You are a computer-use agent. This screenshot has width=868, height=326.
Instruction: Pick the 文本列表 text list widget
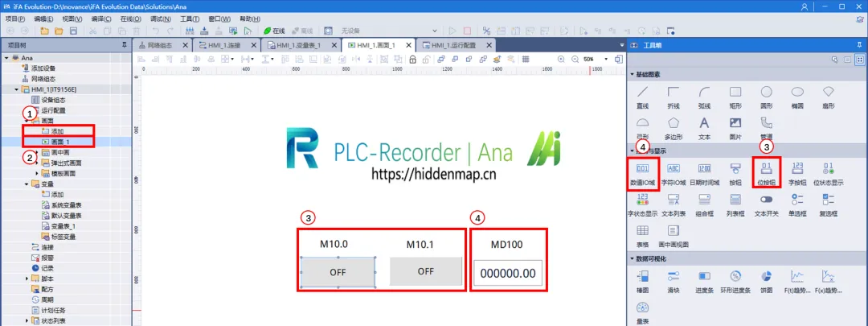tap(674, 204)
